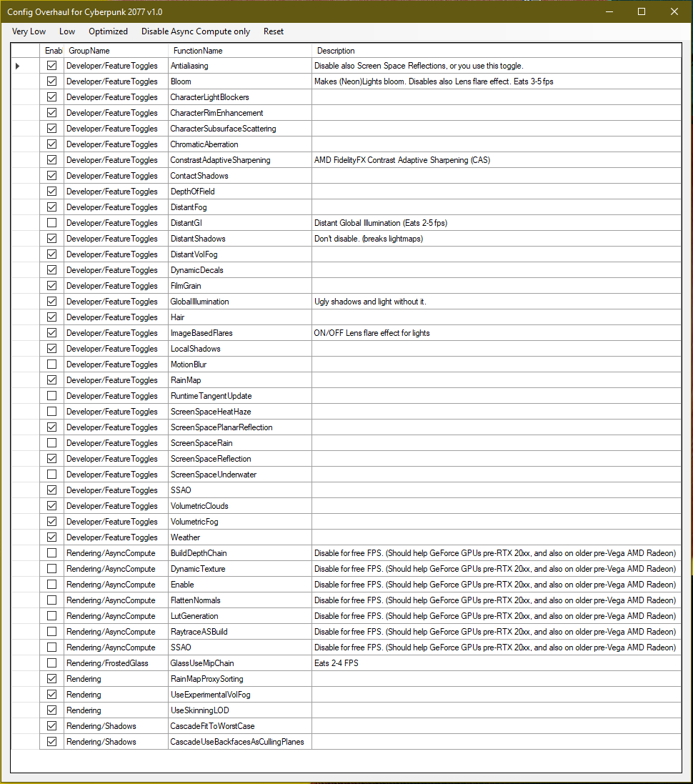The height and width of the screenshot is (784, 693).
Task: Click the Description column header
Action: click(x=497, y=51)
